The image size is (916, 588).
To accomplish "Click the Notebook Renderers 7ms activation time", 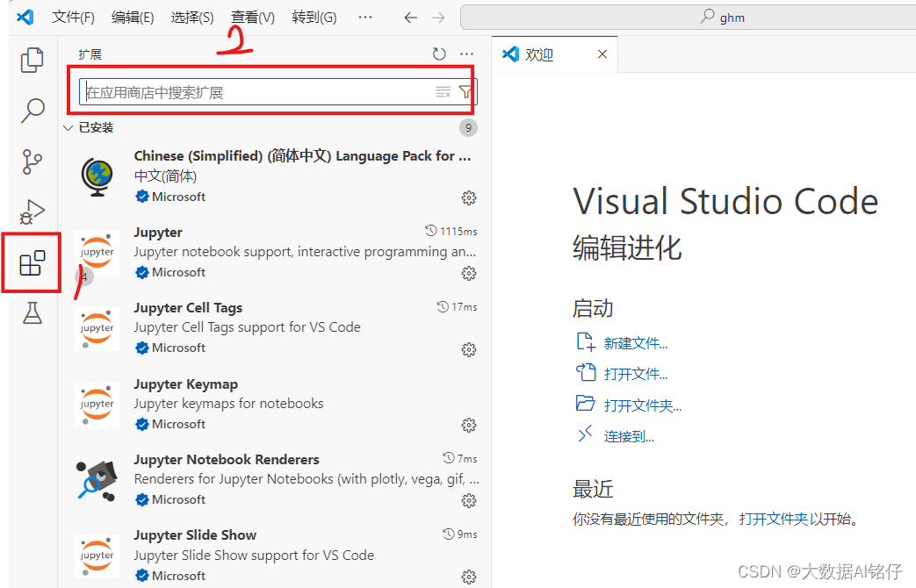I will coord(459,458).
